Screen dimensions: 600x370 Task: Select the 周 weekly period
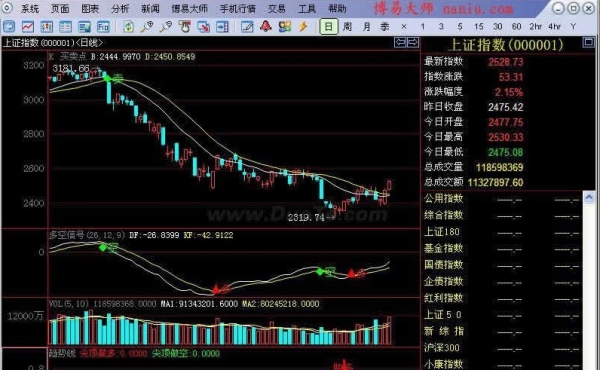click(347, 26)
